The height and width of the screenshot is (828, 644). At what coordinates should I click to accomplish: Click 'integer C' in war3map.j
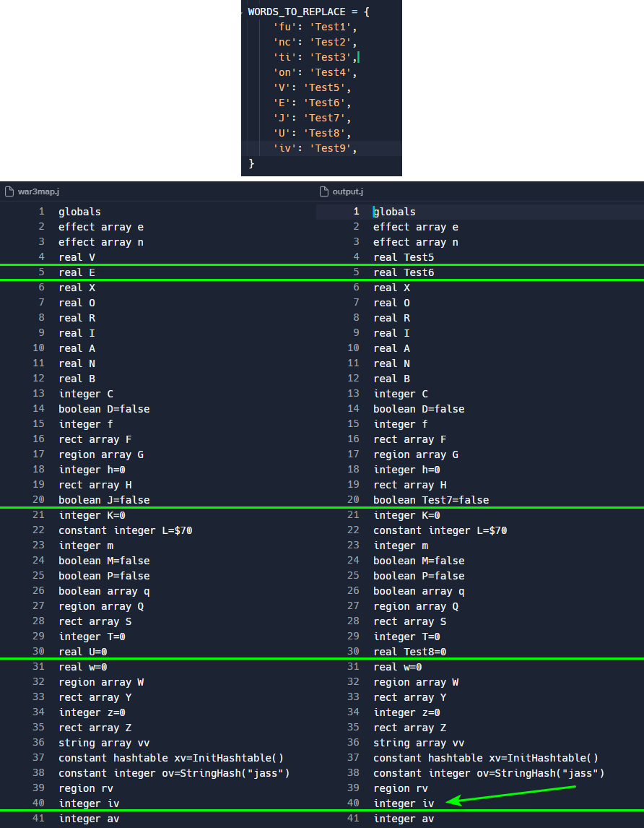pos(85,393)
